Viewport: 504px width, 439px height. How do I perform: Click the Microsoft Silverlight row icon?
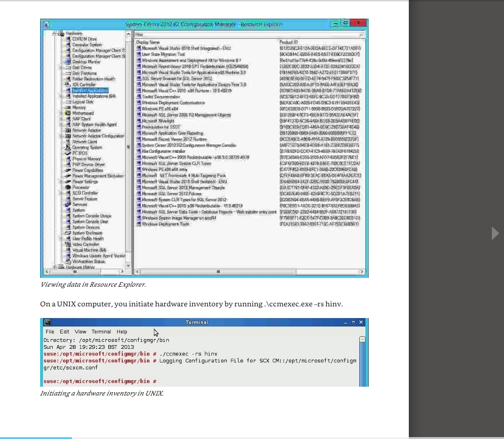click(x=139, y=121)
